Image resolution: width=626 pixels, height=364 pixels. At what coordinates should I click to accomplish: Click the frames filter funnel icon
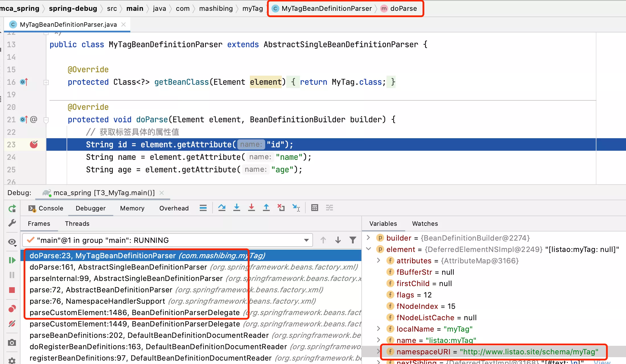tap(353, 240)
